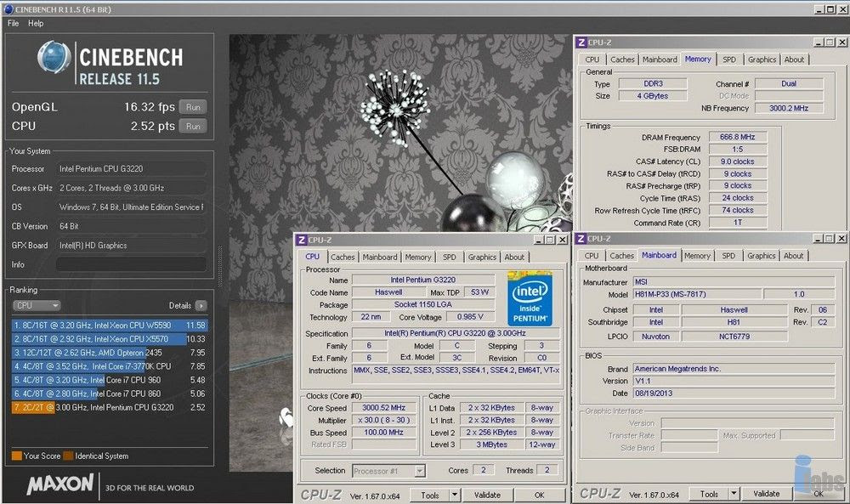Expand Tools dropdown arrow in CPU-Z CPU window
This screenshot has width=850, height=504.
pos(455,495)
